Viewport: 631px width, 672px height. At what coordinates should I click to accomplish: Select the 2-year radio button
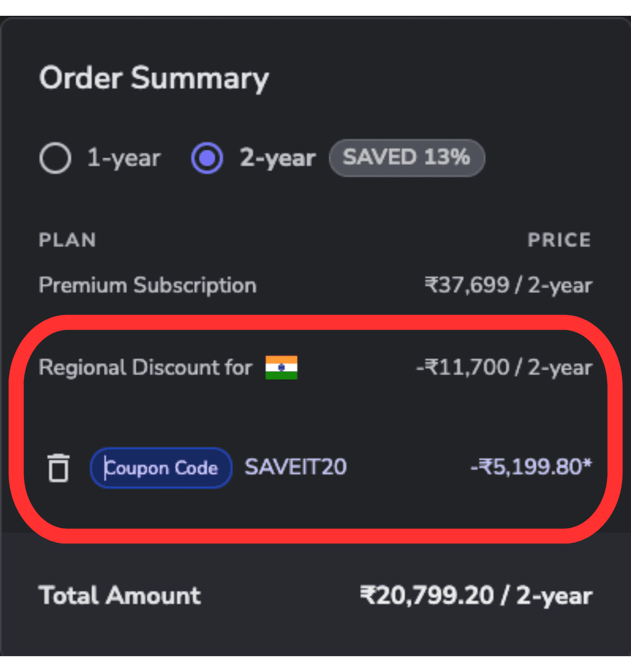coord(207,158)
